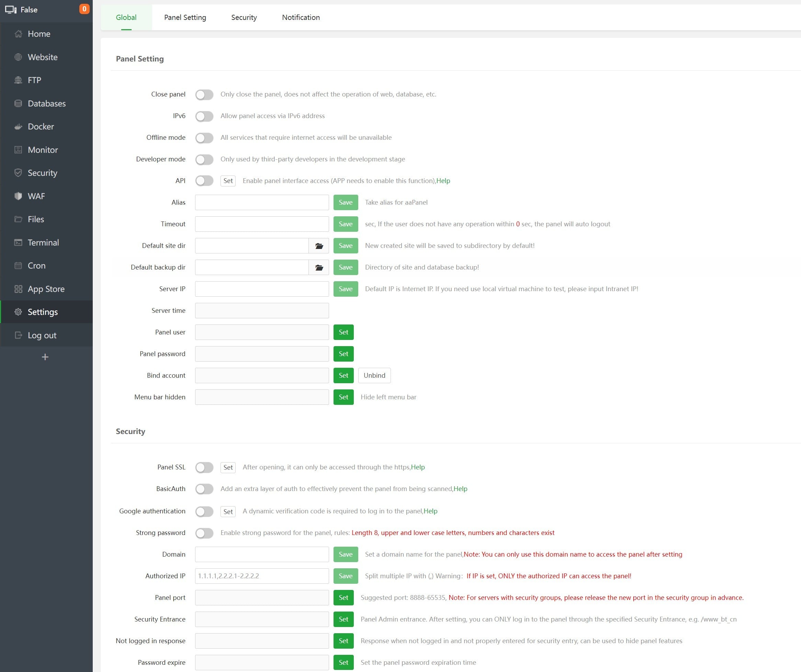Screen dimensions: 801x672
Task: Click Save next to Alias field
Action: point(345,203)
